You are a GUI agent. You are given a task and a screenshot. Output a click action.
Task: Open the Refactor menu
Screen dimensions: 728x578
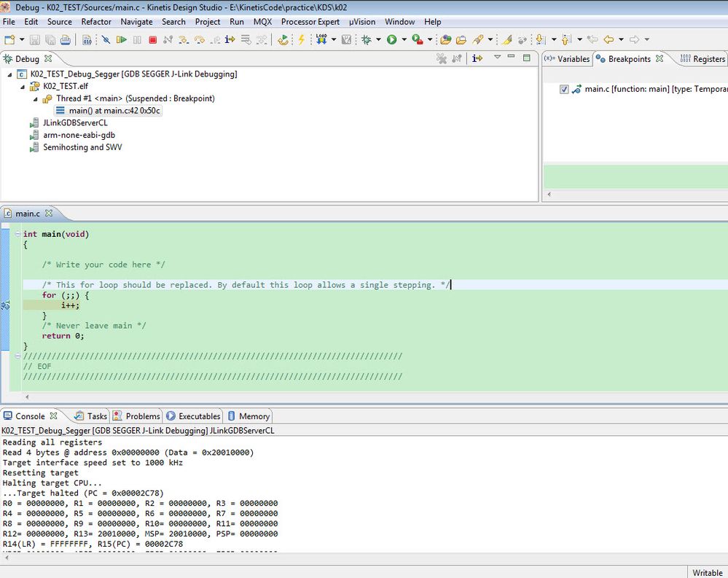click(x=96, y=22)
